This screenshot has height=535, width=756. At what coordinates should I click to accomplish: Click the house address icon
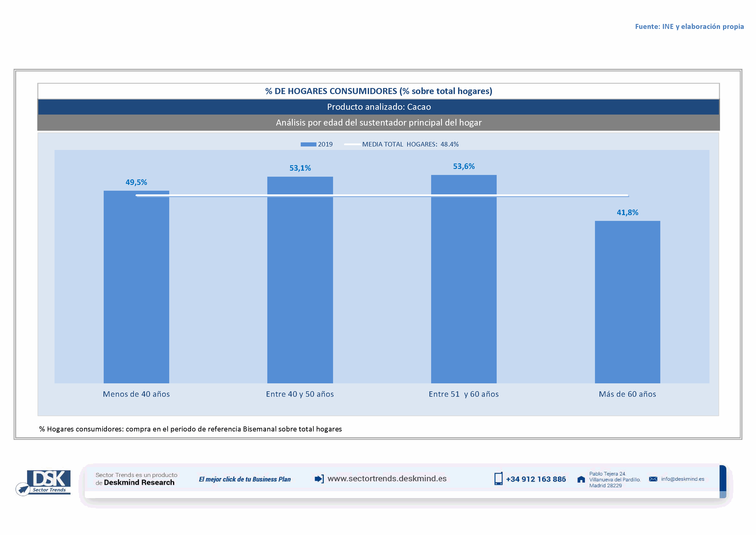581,479
